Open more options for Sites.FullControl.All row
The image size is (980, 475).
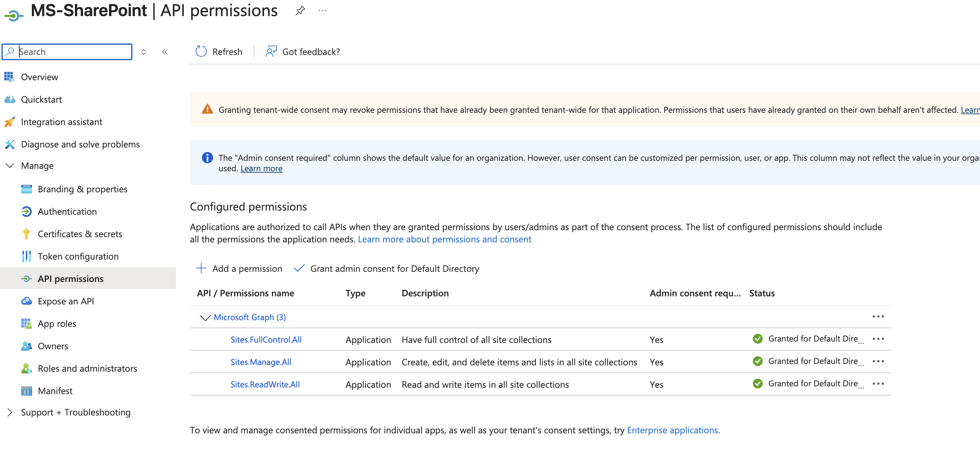(x=878, y=339)
